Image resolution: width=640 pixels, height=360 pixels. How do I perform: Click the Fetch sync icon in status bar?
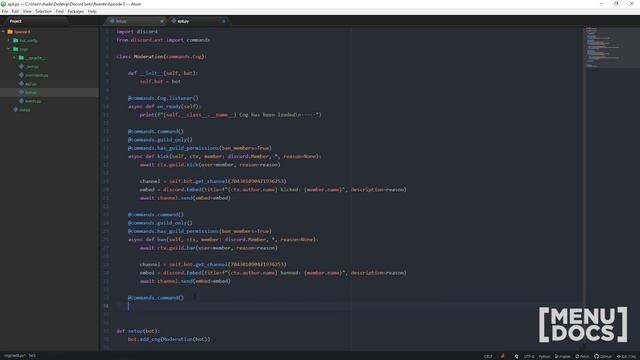(577, 356)
